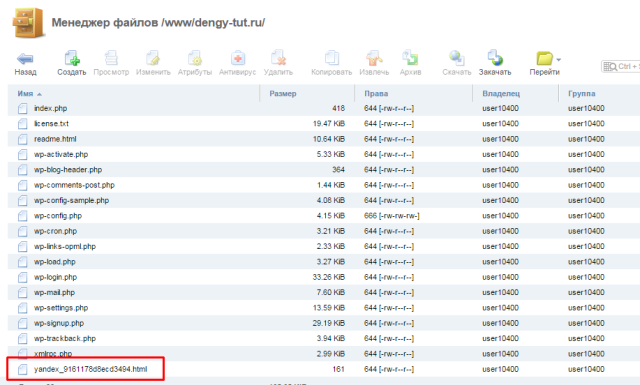Screen dimensions: 640x385
Task: Click the 13.59 KiB size of wp-settings.php
Action: point(329,308)
